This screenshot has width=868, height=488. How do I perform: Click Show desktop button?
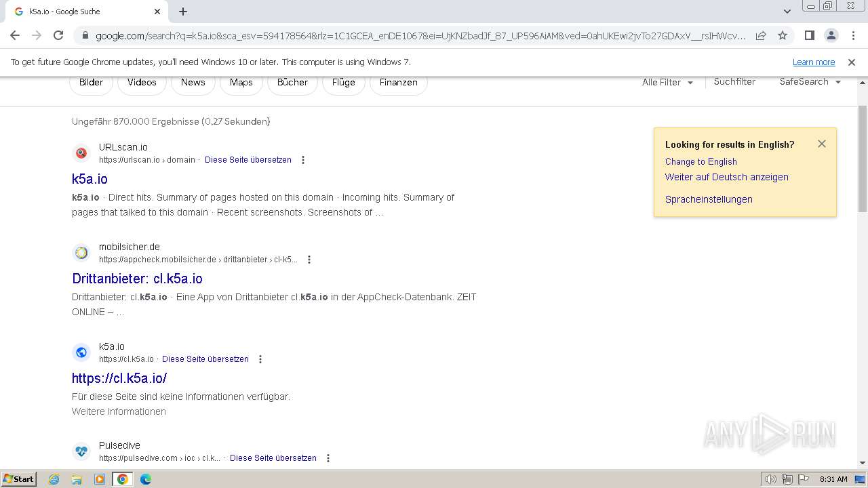(x=861, y=479)
